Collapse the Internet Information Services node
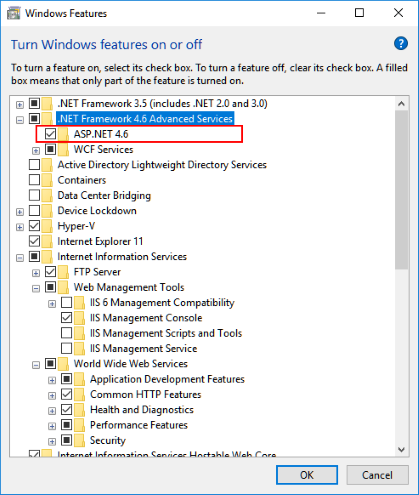The height and width of the screenshot is (495, 419). 20,258
